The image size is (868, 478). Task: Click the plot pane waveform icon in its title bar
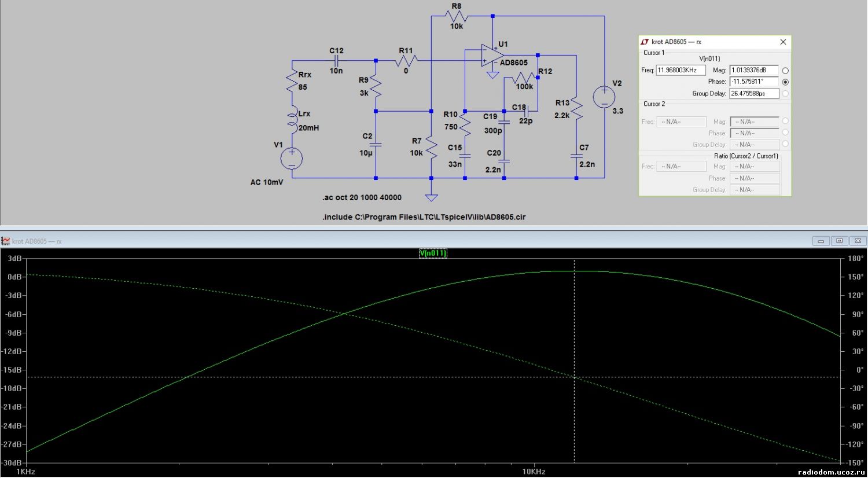pyautogui.click(x=6, y=241)
